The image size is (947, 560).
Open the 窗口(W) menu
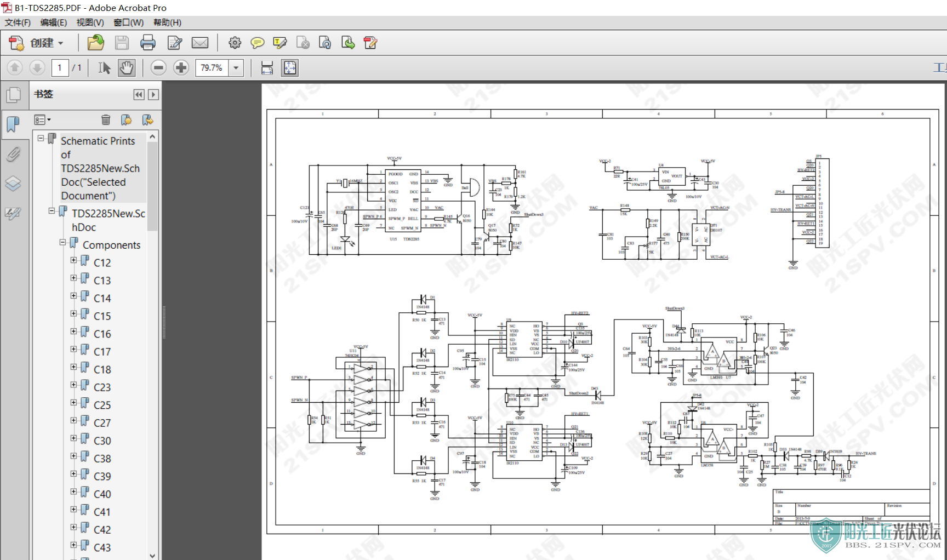(128, 22)
